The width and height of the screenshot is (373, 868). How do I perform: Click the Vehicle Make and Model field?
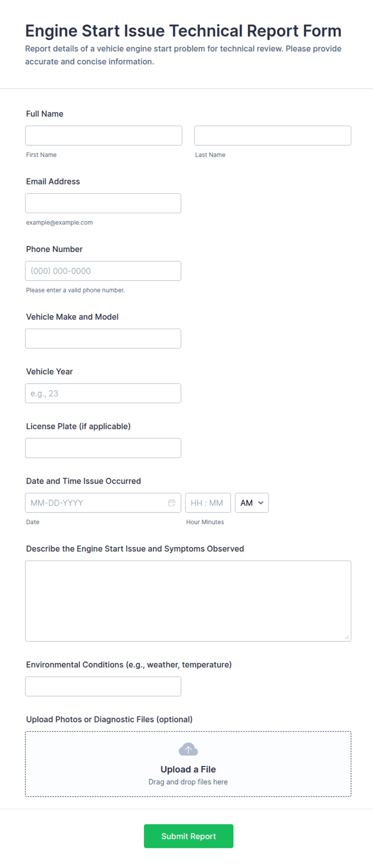[x=103, y=339]
